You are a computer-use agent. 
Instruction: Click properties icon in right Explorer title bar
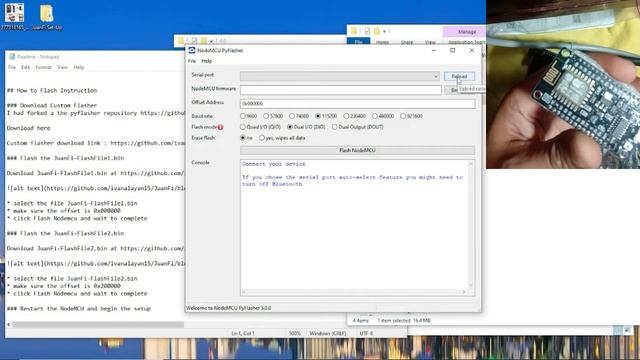(x=367, y=31)
